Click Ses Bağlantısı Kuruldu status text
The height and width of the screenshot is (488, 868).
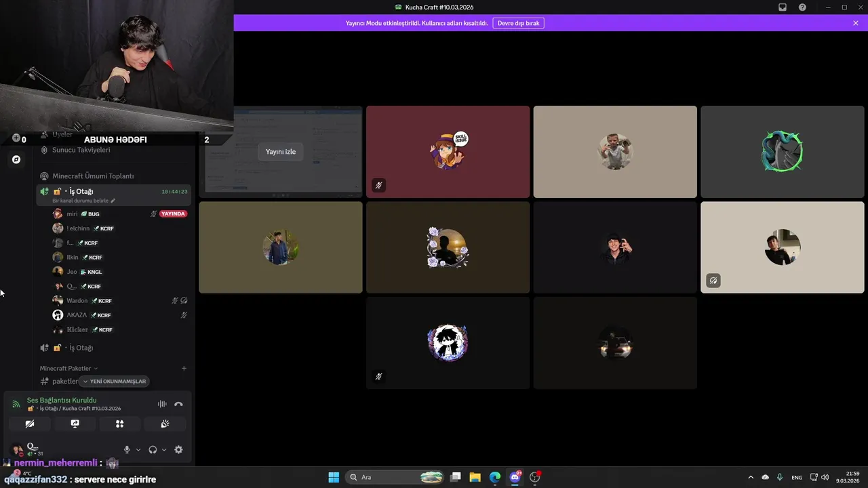tap(62, 400)
